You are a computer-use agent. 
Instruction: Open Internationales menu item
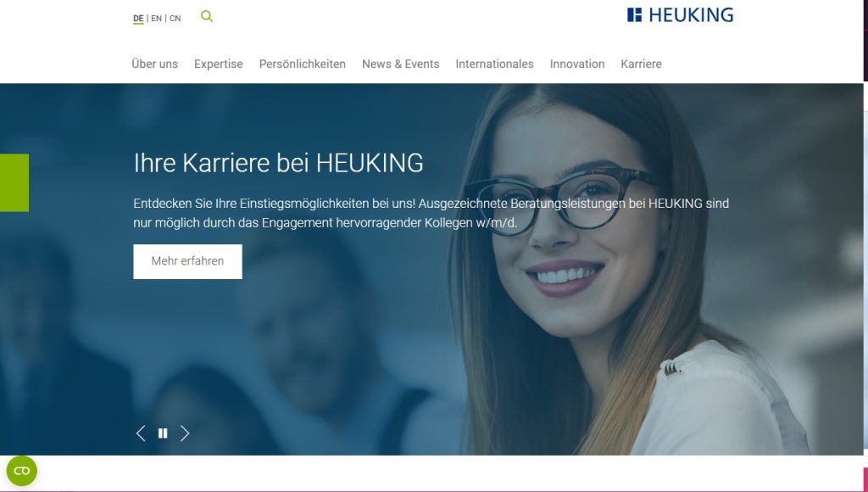coord(494,64)
